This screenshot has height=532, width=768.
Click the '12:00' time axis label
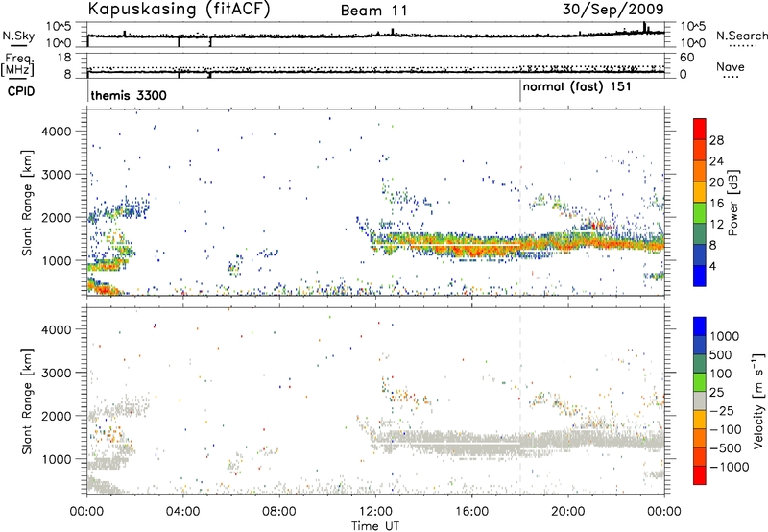375,512
